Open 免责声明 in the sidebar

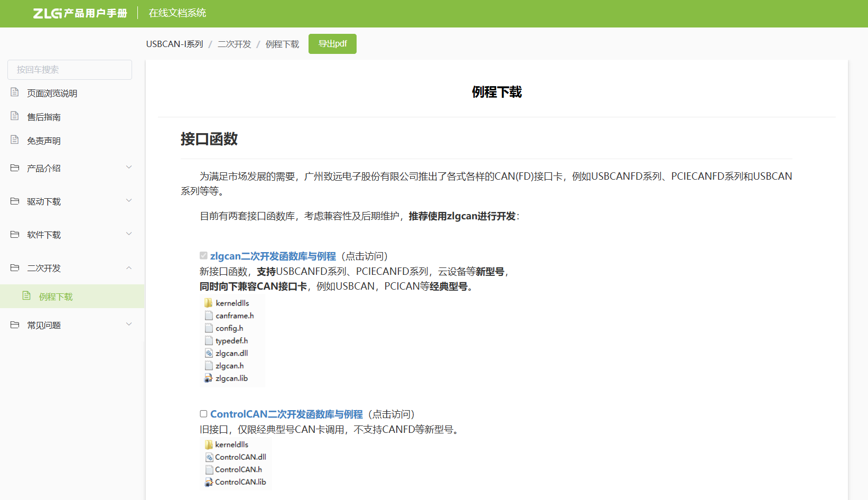click(x=44, y=141)
